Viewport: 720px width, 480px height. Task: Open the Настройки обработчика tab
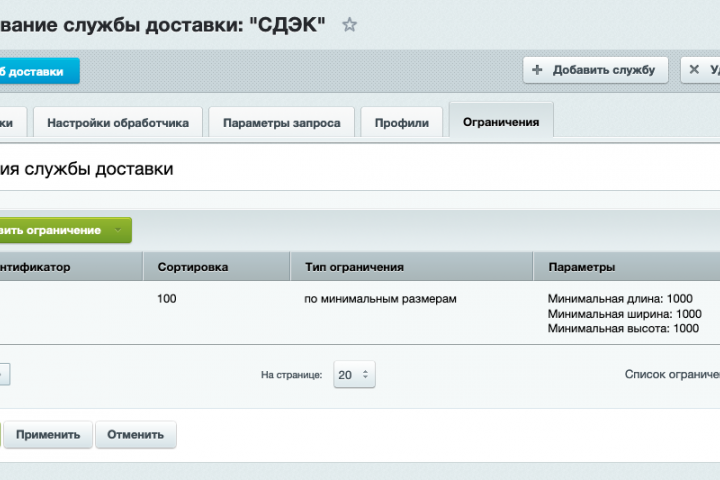tap(118, 123)
